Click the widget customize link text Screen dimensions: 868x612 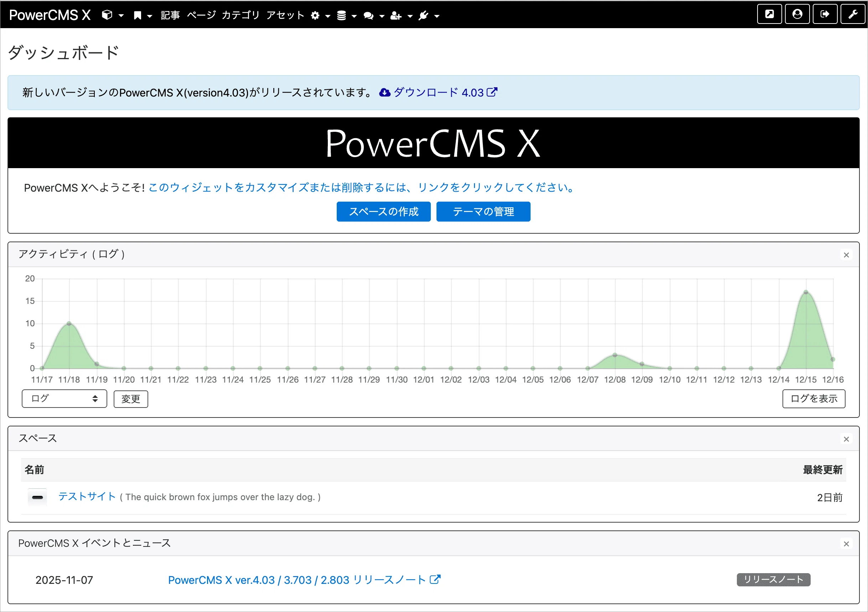tap(362, 187)
